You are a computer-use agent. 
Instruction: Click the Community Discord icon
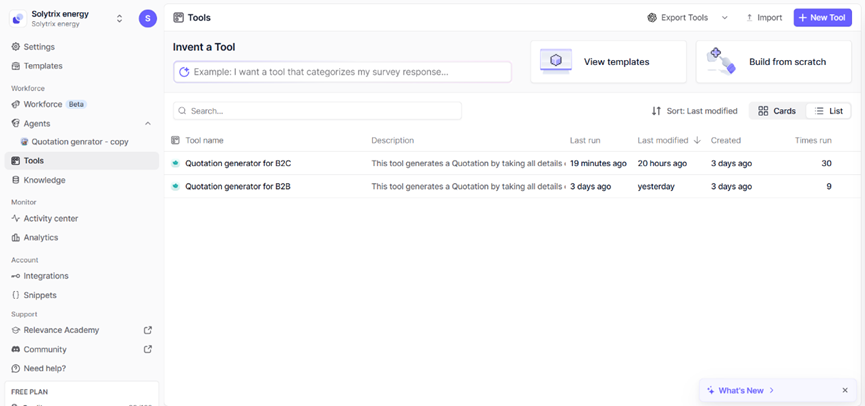point(16,349)
